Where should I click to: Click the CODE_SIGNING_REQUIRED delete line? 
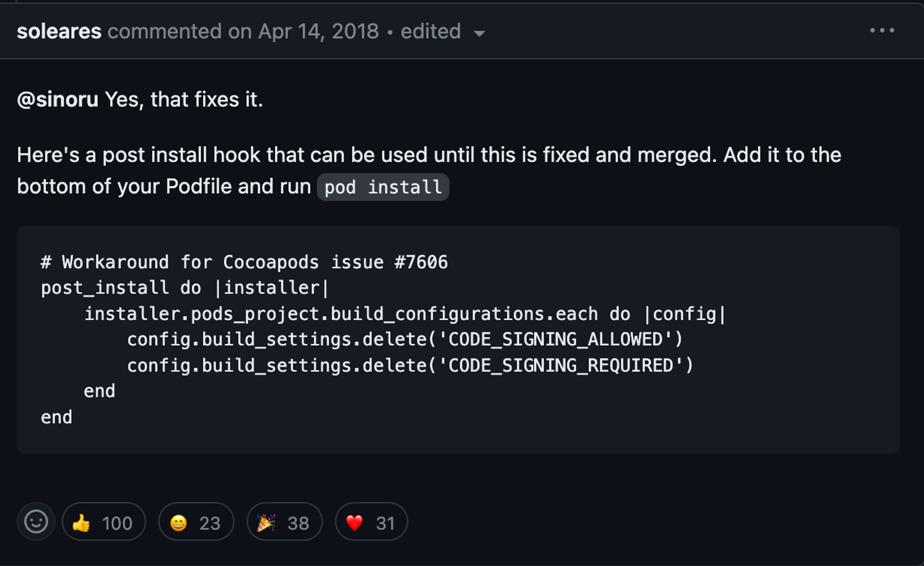410,365
